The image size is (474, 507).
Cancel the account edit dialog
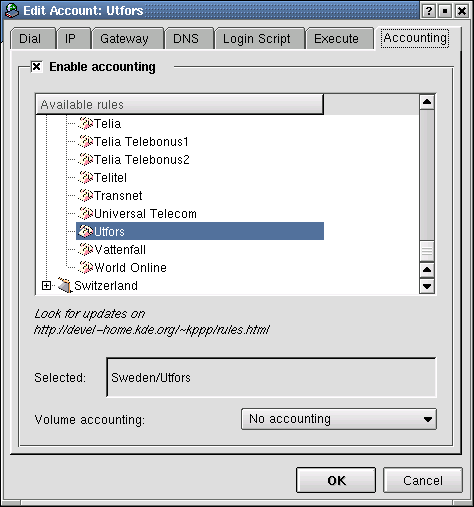(423, 480)
